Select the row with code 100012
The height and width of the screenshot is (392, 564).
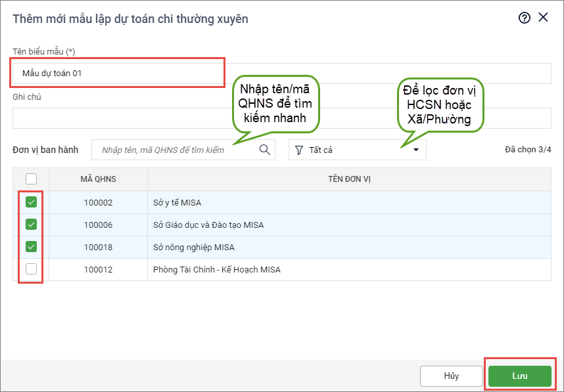(98, 269)
